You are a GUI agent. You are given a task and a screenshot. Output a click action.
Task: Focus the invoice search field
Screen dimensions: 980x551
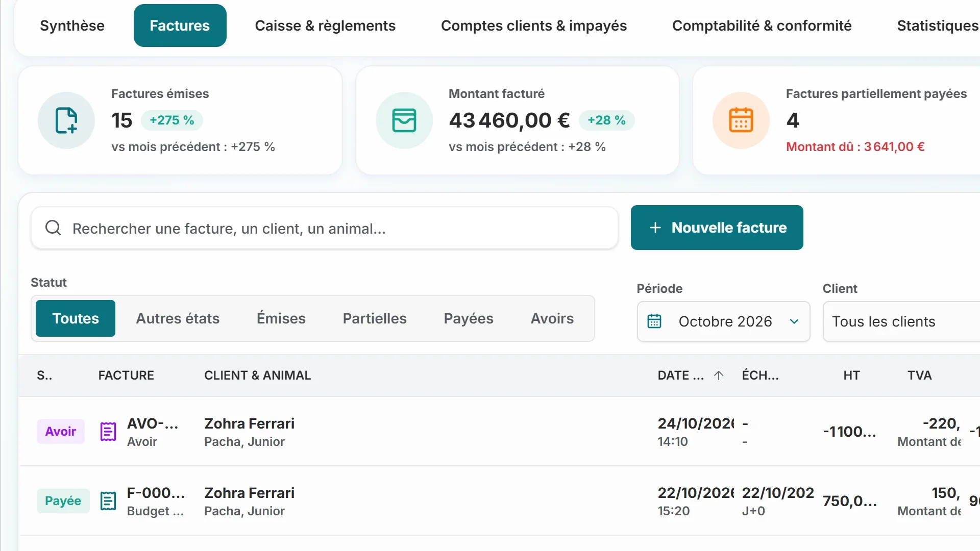click(325, 228)
